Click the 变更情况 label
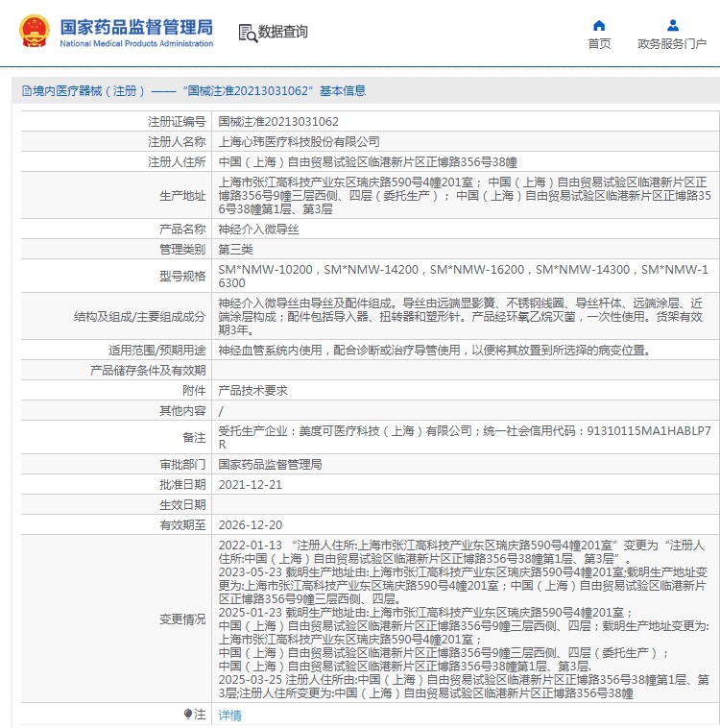 (182, 619)
